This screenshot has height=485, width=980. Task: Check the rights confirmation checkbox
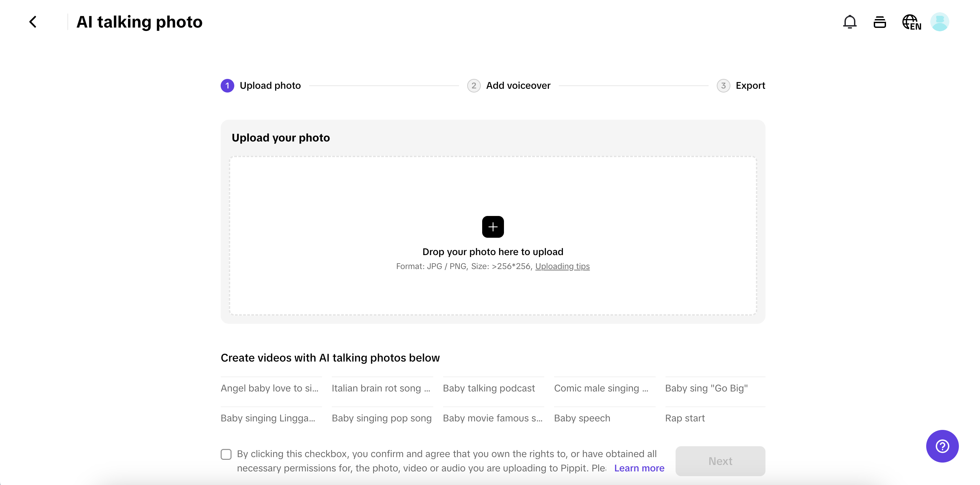click(226, 454)
